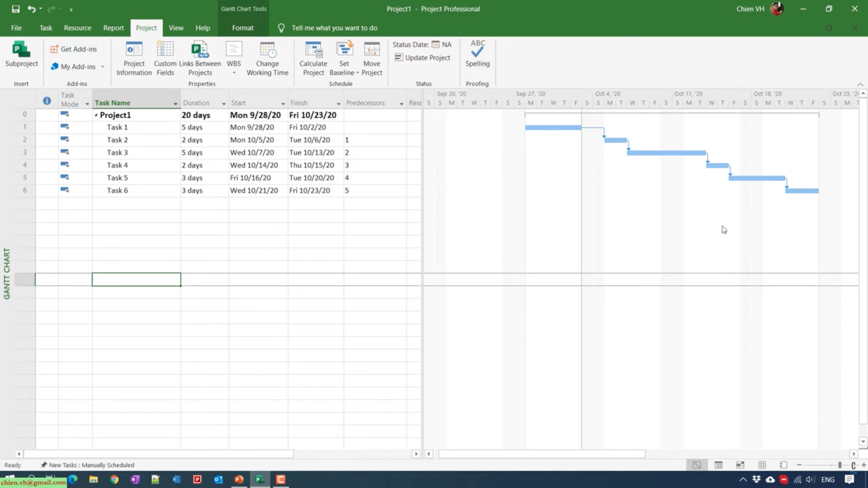Image resolution: width=868 pixels, height=488 pixels.
Task: Switch to the Resource ribbon tab
Action: click(x=77, y=28)
